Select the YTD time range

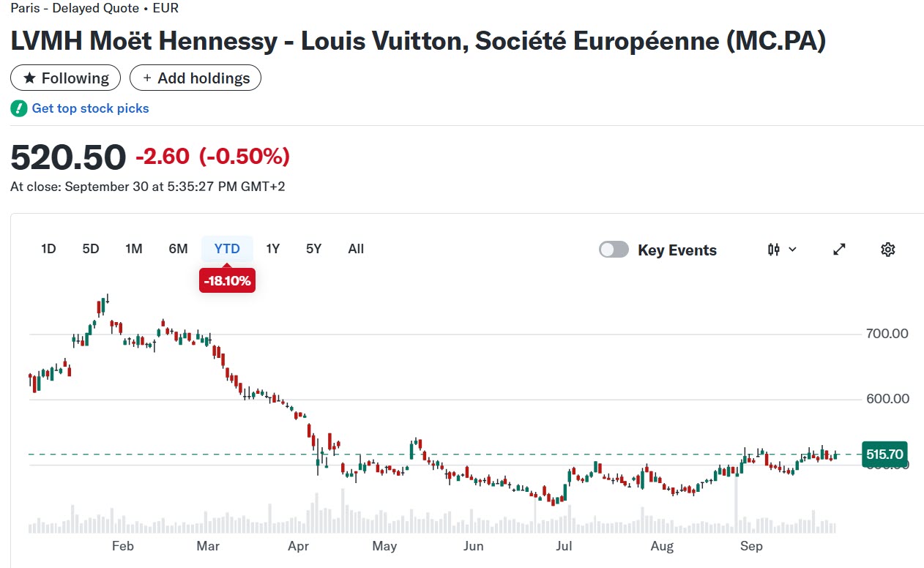pyautogui.click(x=227, y=249)
